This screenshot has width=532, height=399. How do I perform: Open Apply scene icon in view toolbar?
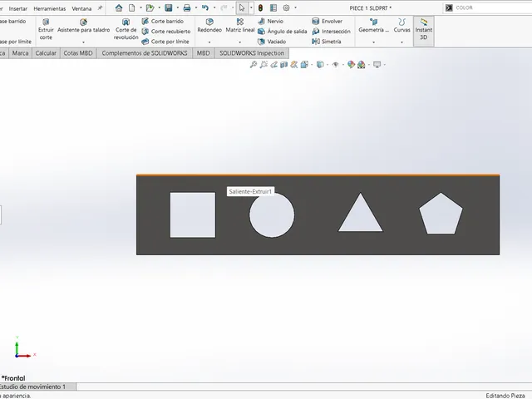362,65
